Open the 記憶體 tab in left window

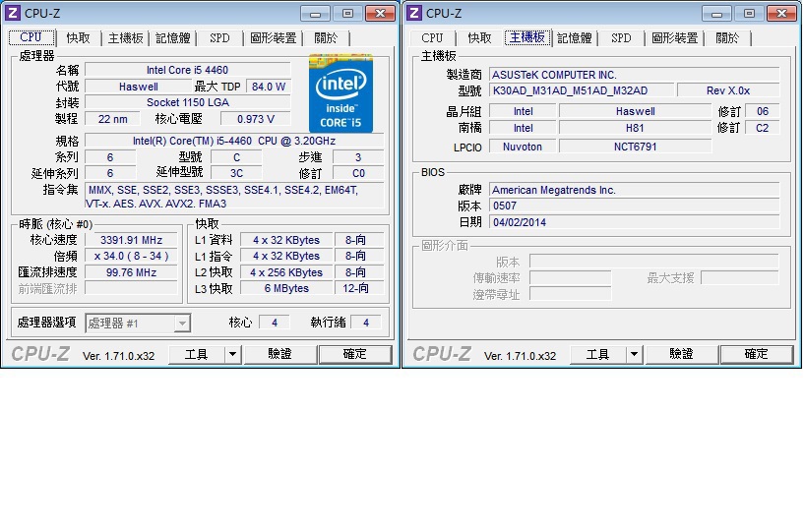click(173, 38)
